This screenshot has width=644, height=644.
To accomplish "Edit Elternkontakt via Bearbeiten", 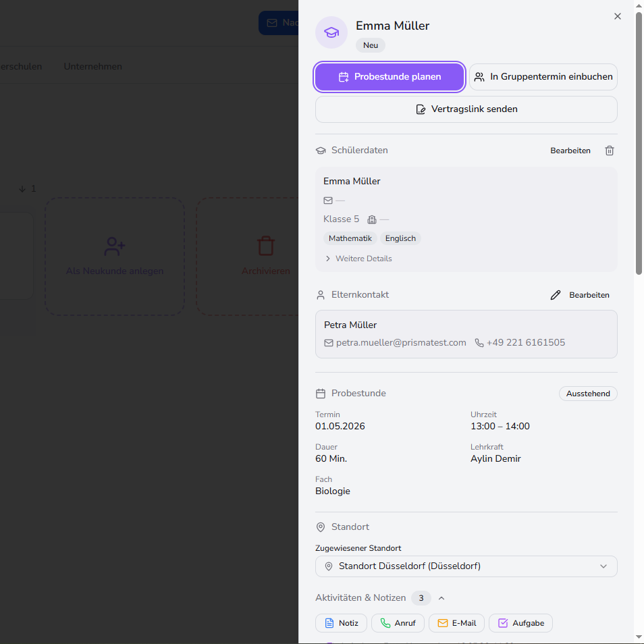I will pyautogui.click(x=589, y=295).
